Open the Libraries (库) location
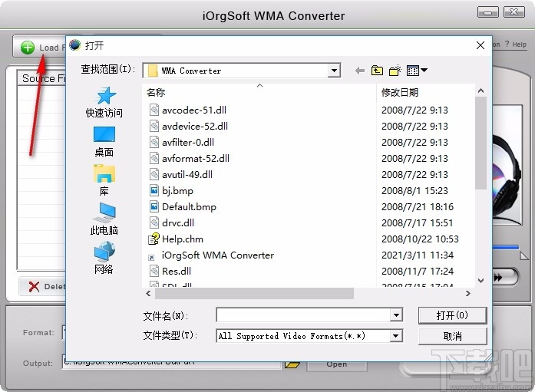Image resolution: width=535 pixels, height=392 pixels. pyautogui.click(x=104, y=180)
